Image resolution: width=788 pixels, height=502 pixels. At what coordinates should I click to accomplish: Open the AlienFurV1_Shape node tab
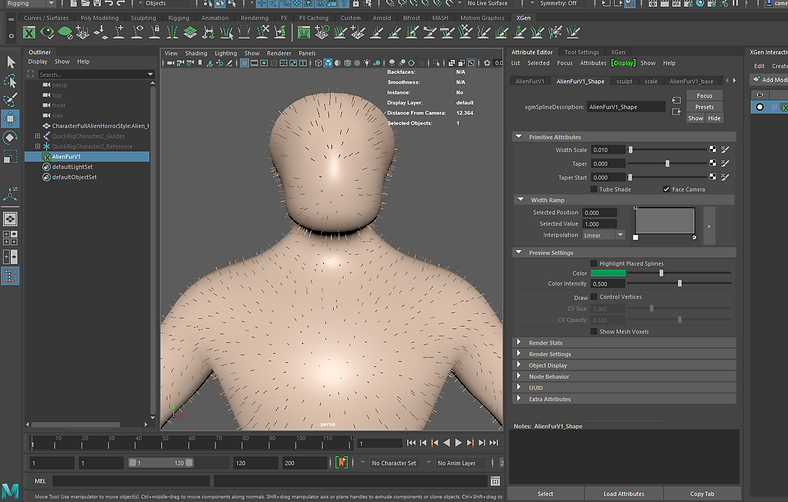[580, 81]
